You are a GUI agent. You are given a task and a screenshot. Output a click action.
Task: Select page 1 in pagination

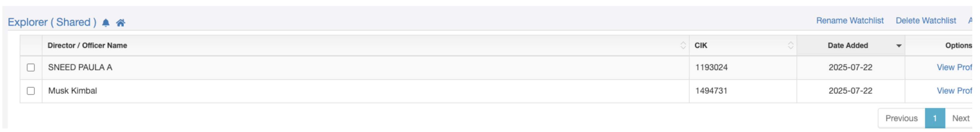coord(935,118)
